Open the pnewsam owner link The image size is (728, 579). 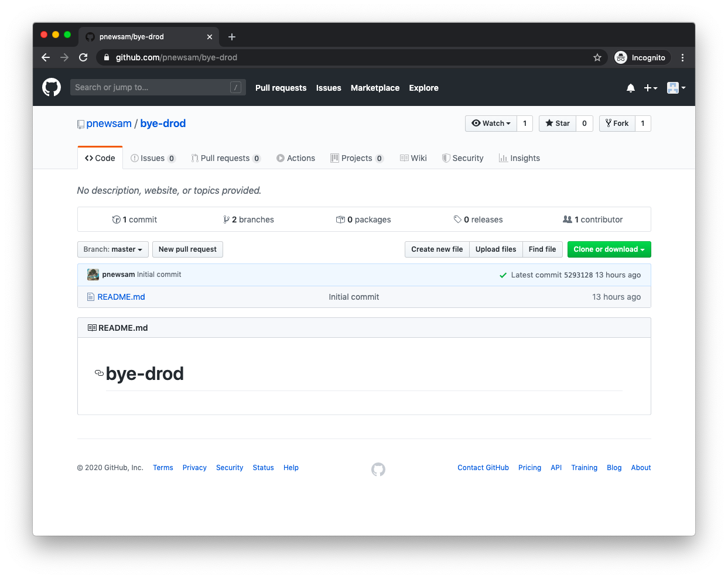tap(109, 124)
